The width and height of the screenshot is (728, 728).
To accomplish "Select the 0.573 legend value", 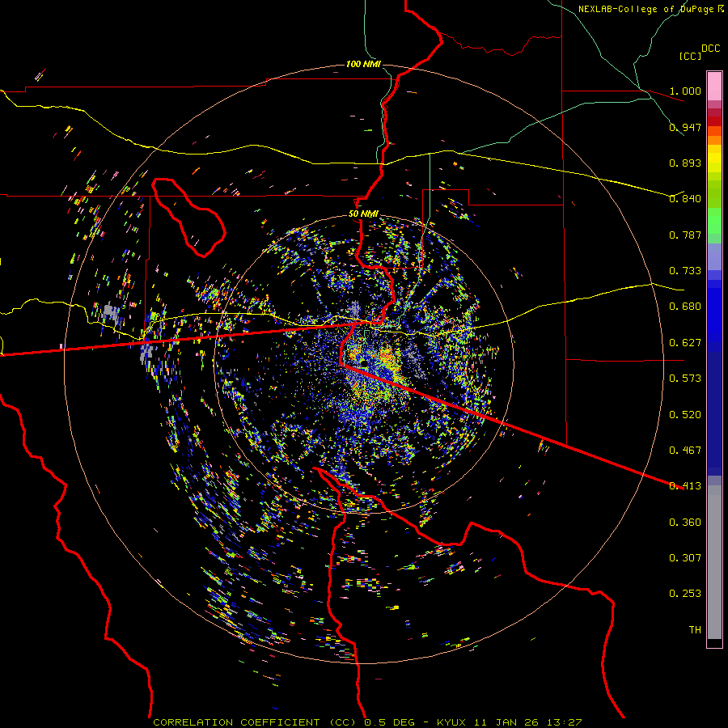I will tap(685, 379).
